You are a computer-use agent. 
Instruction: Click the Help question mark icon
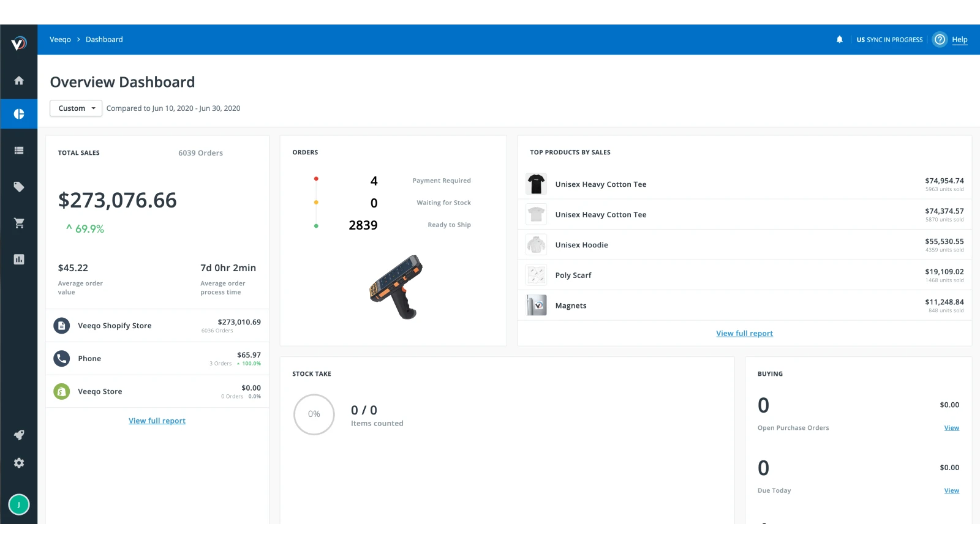[x=940, y=40]
